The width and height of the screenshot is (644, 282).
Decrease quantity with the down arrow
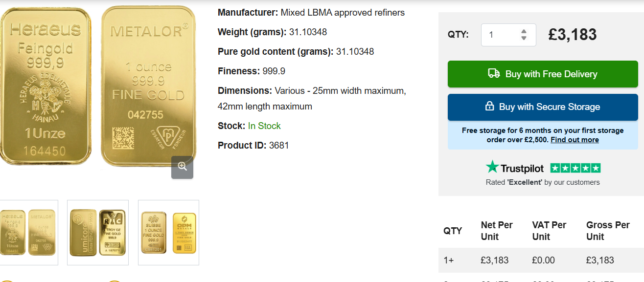pos(524,38)
